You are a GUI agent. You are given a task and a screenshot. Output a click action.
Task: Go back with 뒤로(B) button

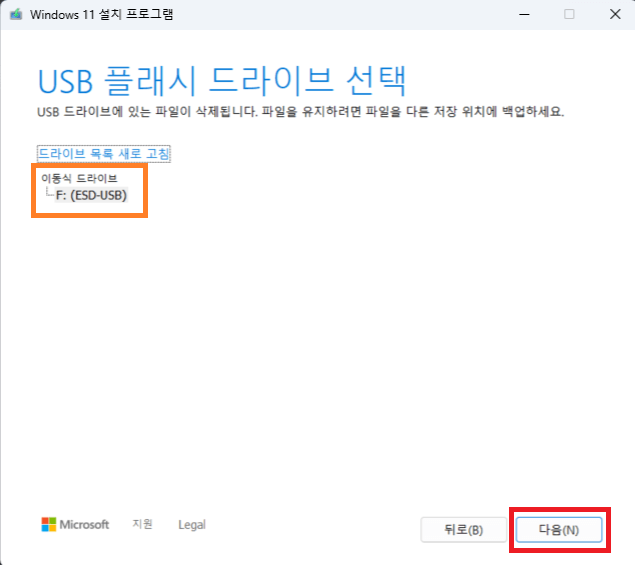pos(464,529)
